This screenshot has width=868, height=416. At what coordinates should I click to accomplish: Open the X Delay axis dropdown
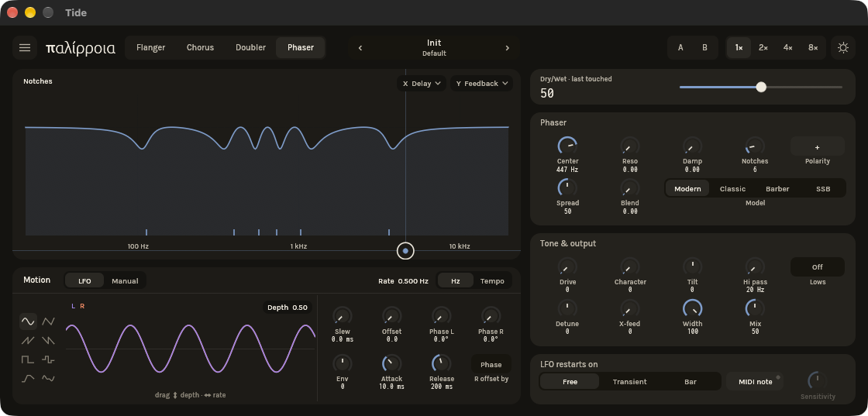click(x=422, y=84)
